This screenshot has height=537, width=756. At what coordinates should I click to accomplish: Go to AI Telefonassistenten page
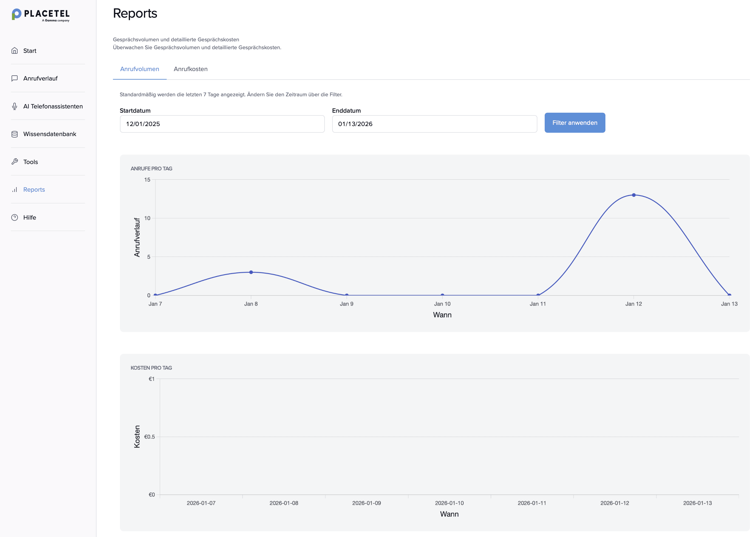[x=53, y=106]
